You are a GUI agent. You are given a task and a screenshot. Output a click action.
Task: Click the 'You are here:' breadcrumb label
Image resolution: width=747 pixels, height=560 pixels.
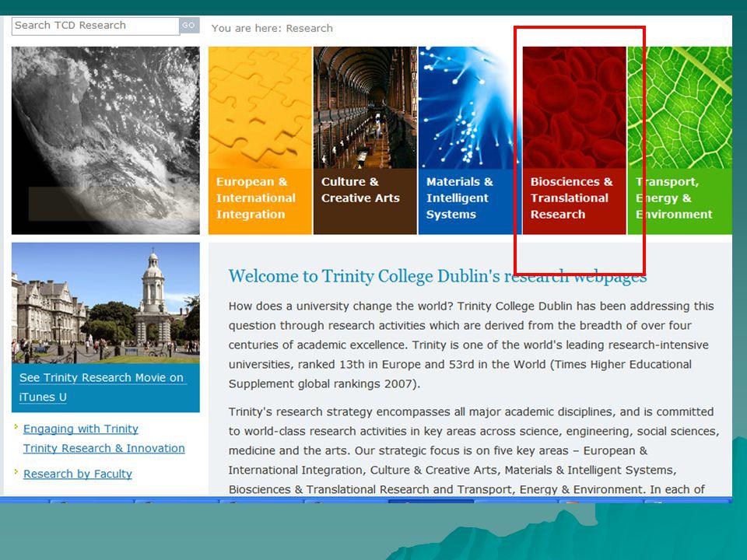[247, 28]
